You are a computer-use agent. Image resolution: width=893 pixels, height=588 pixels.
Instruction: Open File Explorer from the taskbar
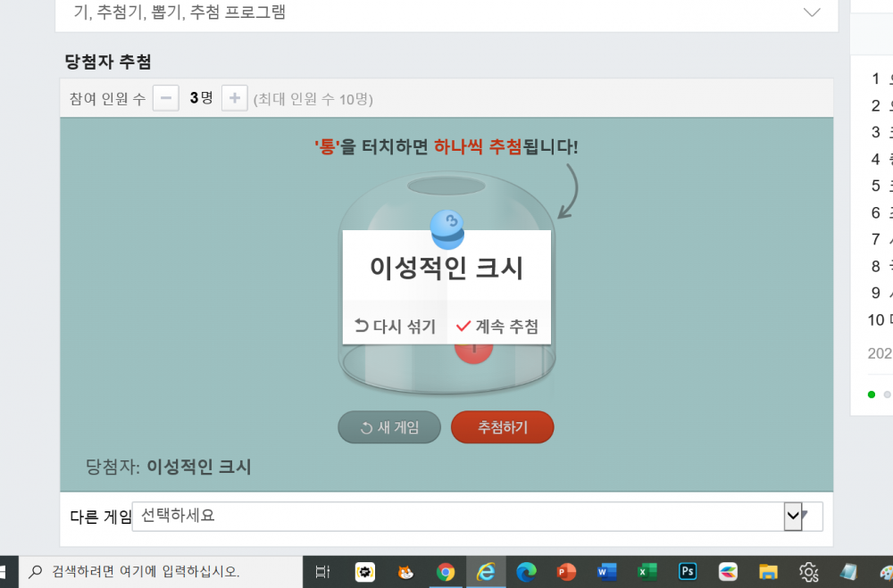coord(768,572)
